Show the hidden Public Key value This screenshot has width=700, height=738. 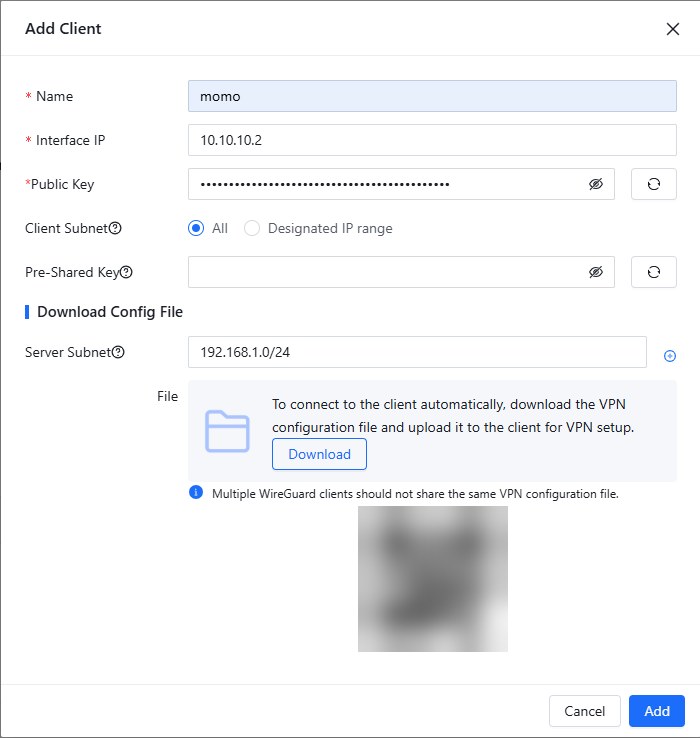click(595, 184)
